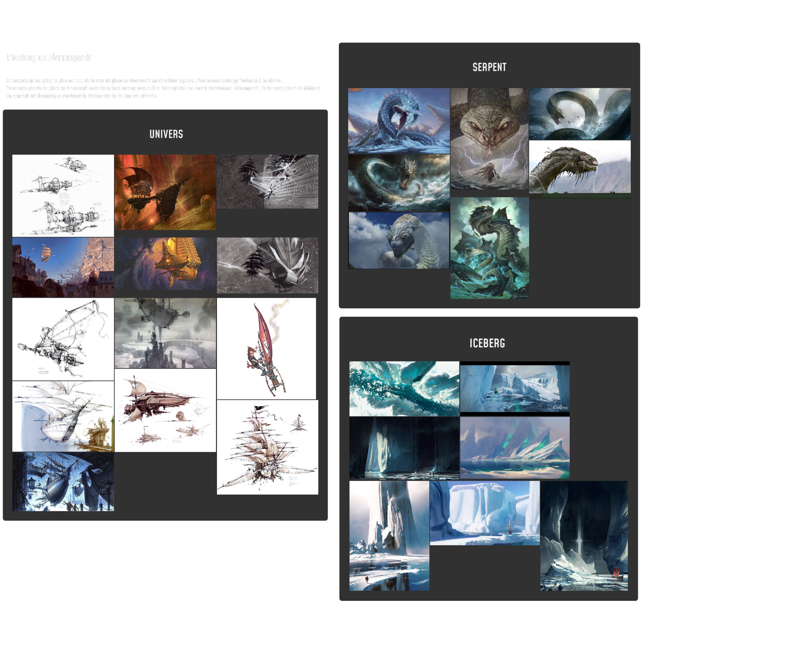Open the giant snake face with lightning image
Image resolution: width=812 pixels, height=671 pixels.
(489, 138)
